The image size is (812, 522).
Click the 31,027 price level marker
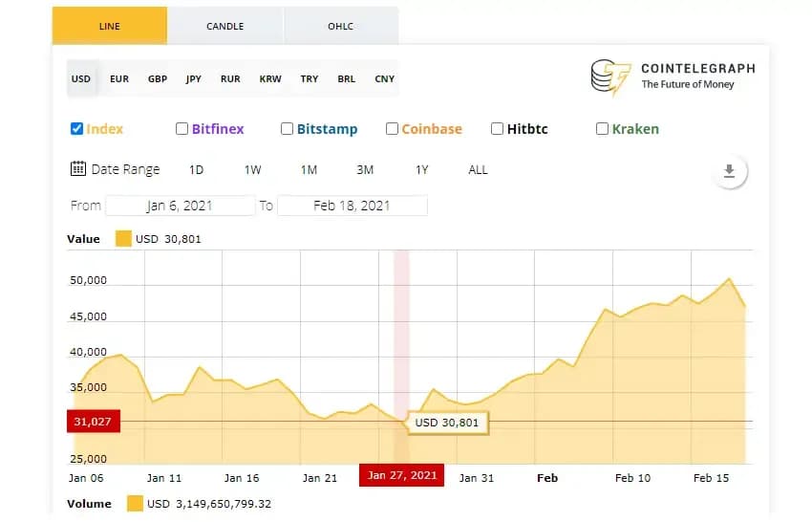[x=94, y=421]
